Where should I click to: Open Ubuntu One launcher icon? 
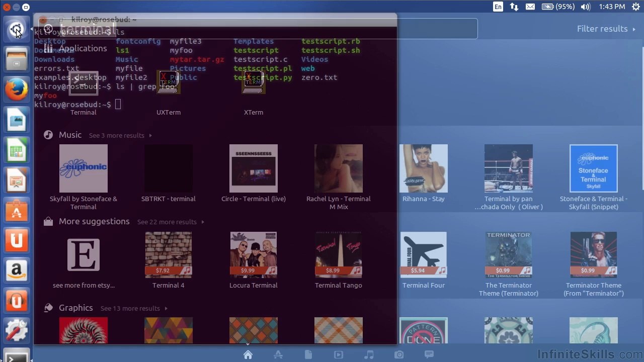pos(16,241)
